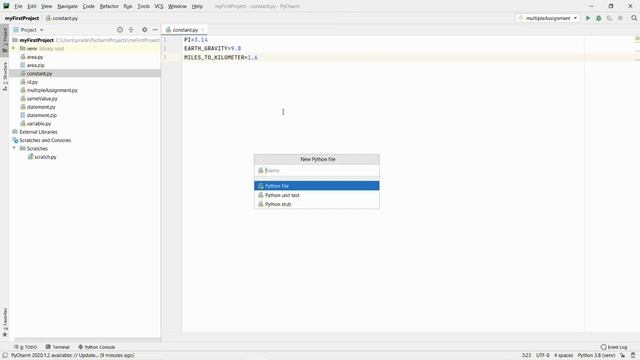Click the read-only lock icon in status bar
Image resolution: width=640 pixels, height=360 pixels.
tap(622, 356)
